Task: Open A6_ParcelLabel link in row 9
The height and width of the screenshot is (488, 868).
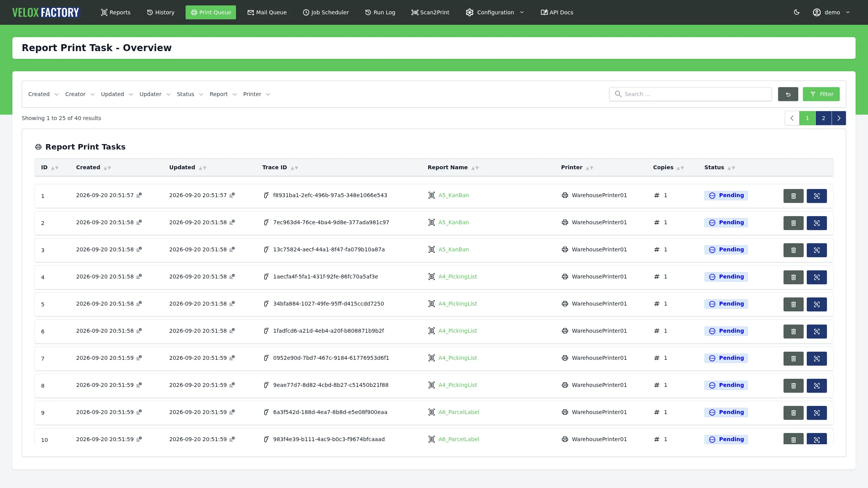Action: click(x=459, y=412)
